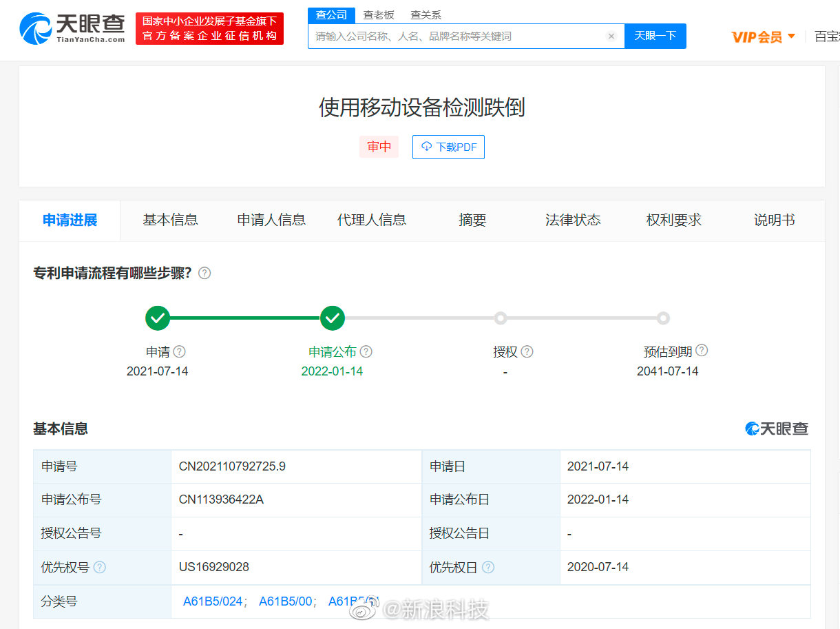Viewport: 840px width, 629px height.
Task: Download the patent via 下载PDF button
Action: (448, 147)
